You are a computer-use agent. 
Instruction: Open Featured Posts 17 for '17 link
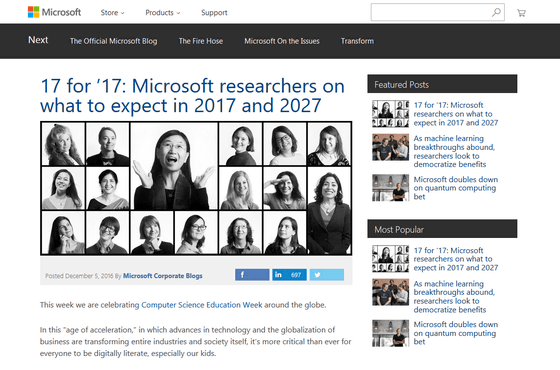[456, 114]
